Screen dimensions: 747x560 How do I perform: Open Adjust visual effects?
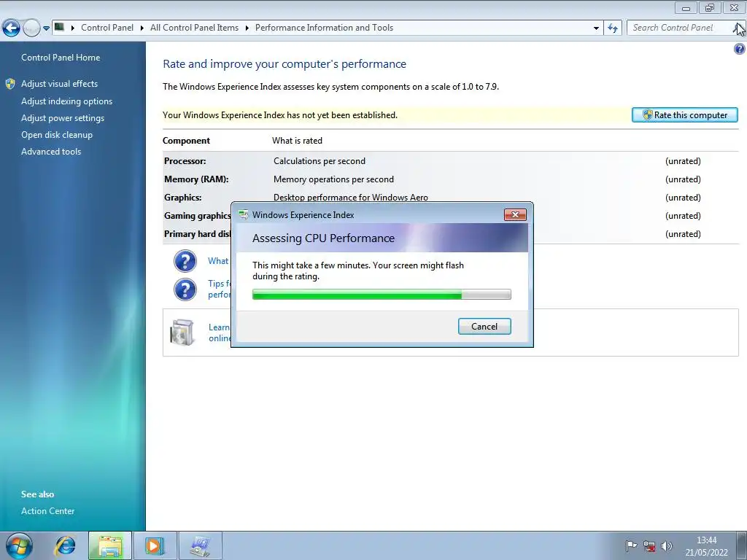(60, 84)
